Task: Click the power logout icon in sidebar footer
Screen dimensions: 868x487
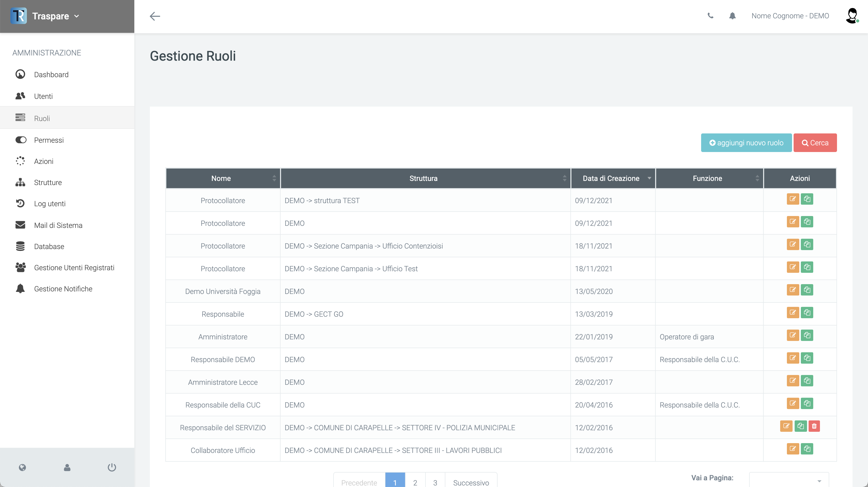Action: pos(112,467)
